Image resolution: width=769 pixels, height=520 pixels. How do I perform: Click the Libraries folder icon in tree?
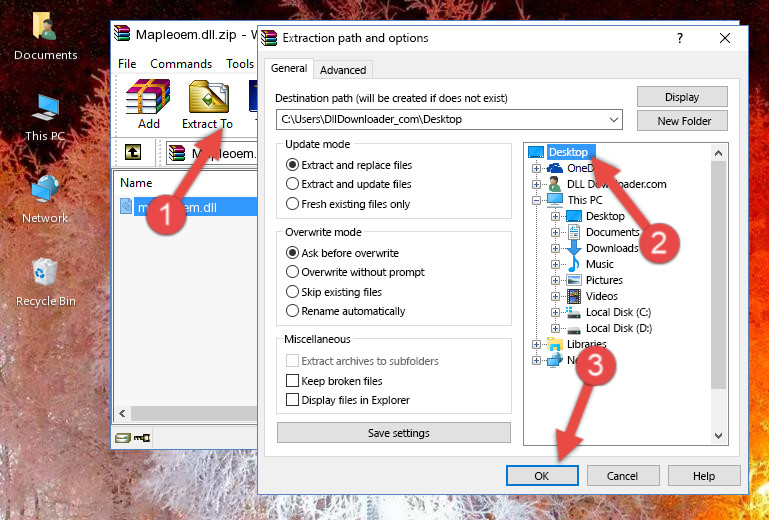(555, 344)
